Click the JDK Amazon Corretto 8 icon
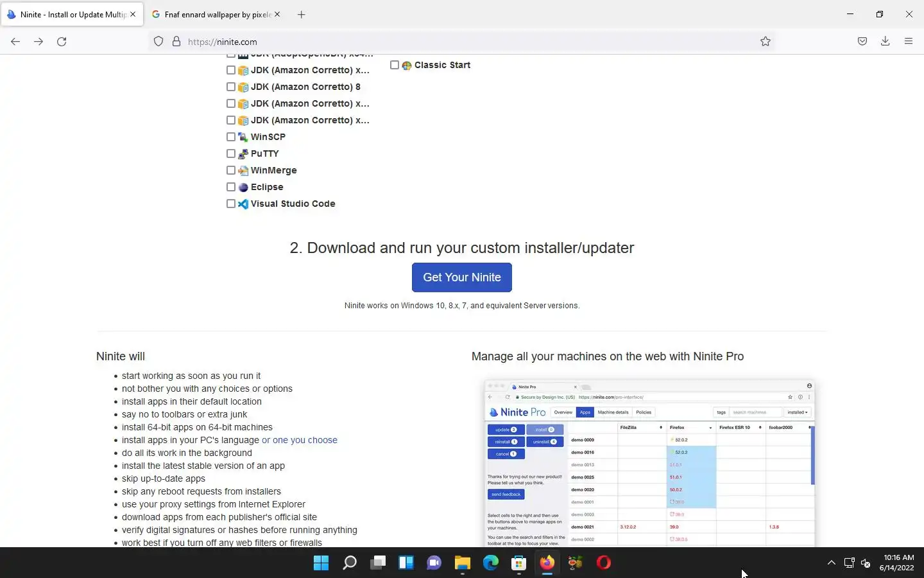Screen dimensions: 924x578 click(243, 87)
